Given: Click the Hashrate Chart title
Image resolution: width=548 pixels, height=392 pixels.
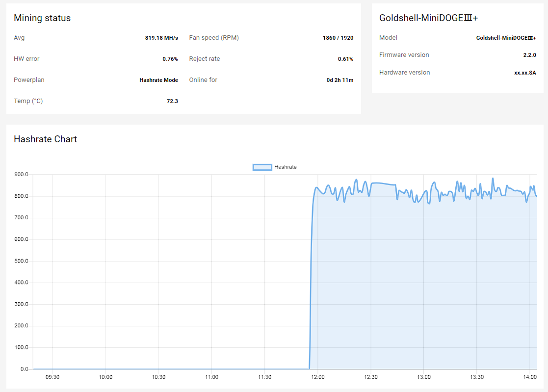Looking at the screenshot, I should click(x=45, y=139).
